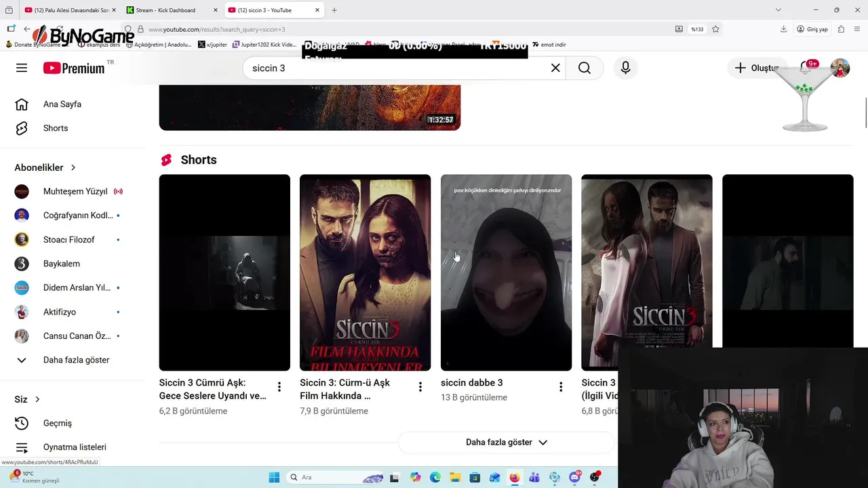Screen dimensions: 868x488
Task: Open the Stoacı Filozof subscription
Action: pos(68,240)
